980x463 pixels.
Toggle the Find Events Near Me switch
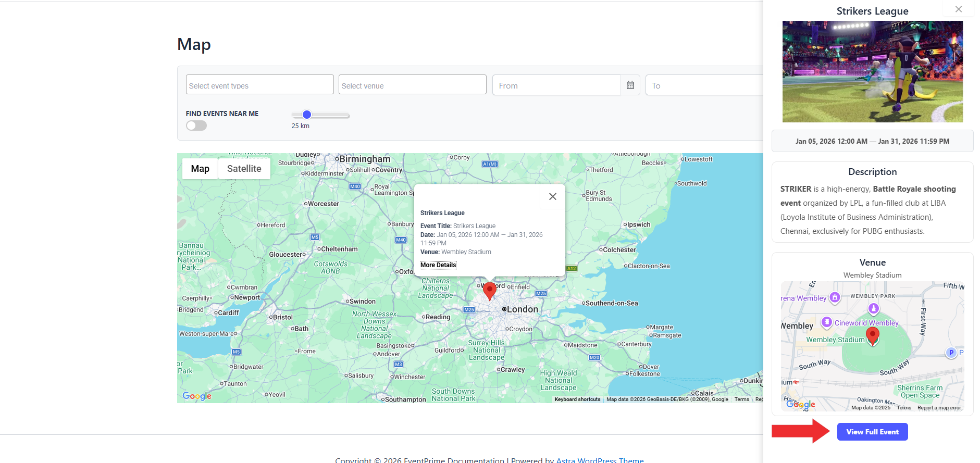click(196, 126)
